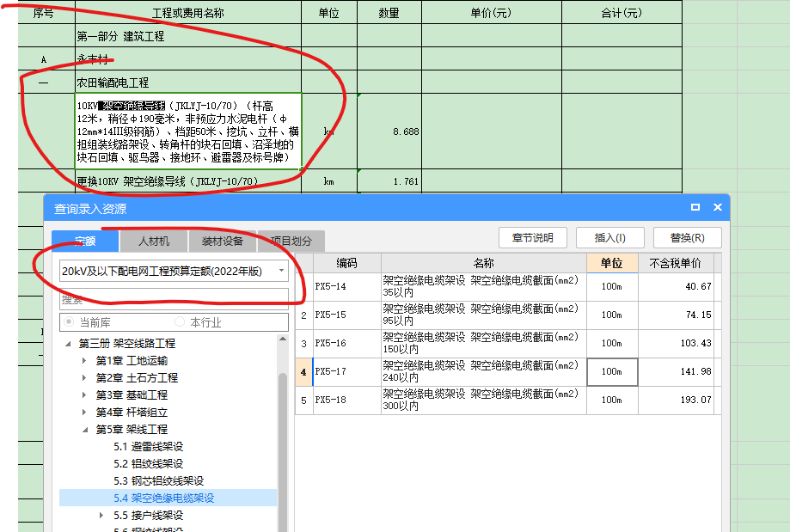The width and height of the screenshot is (790, 532).
Task: Click the 150以内 cable description cell
Action: point(484,343)
